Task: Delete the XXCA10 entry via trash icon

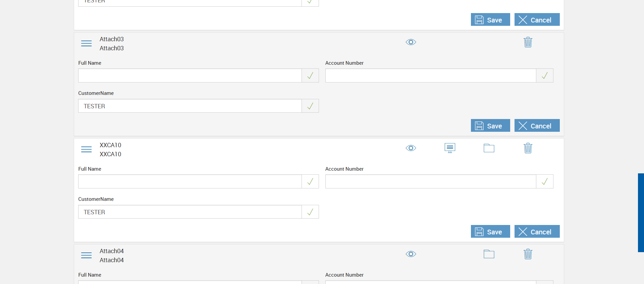Action: point(528,148)
